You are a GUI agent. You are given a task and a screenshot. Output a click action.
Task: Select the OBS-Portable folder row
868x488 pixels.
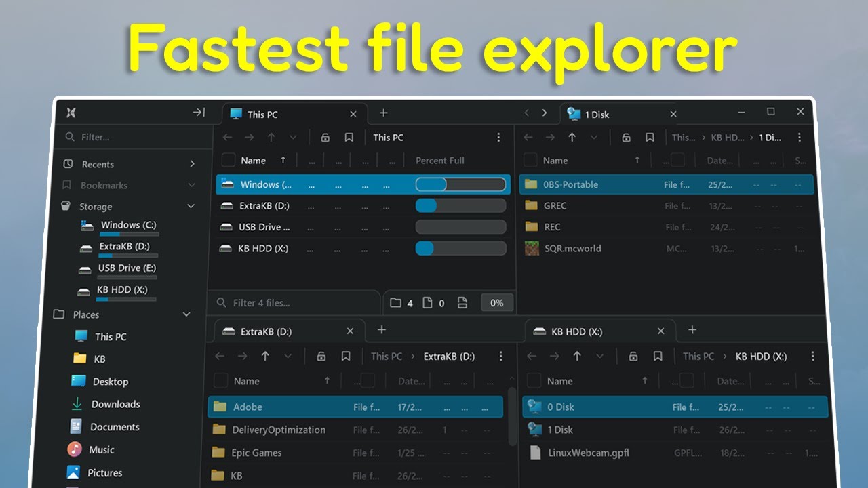click(667, 184)
